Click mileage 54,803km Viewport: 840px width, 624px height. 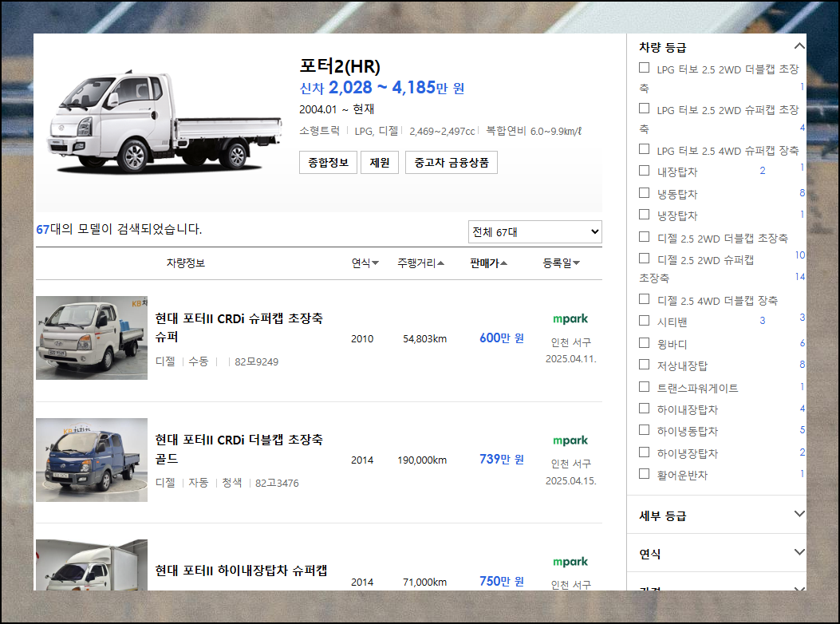pyautogui.click(x=425, y=339)
